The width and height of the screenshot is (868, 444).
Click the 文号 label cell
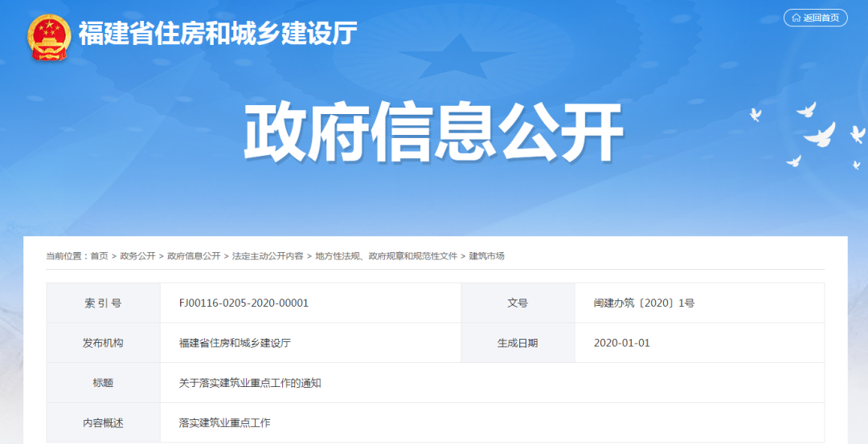(518, 303)
